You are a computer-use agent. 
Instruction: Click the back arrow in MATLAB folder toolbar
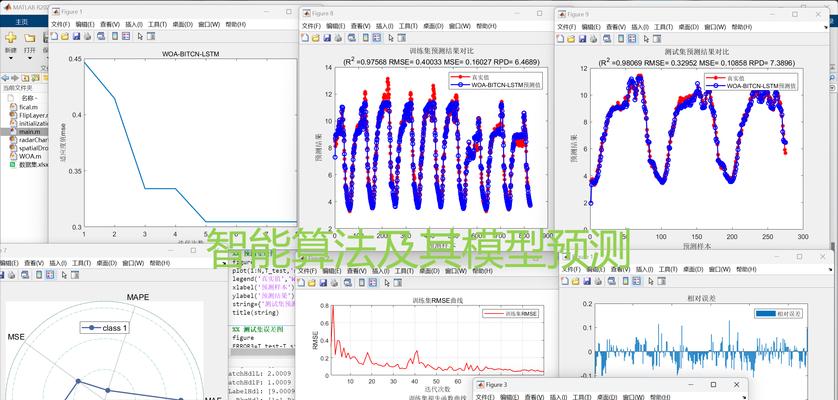[x=5, y=78]
